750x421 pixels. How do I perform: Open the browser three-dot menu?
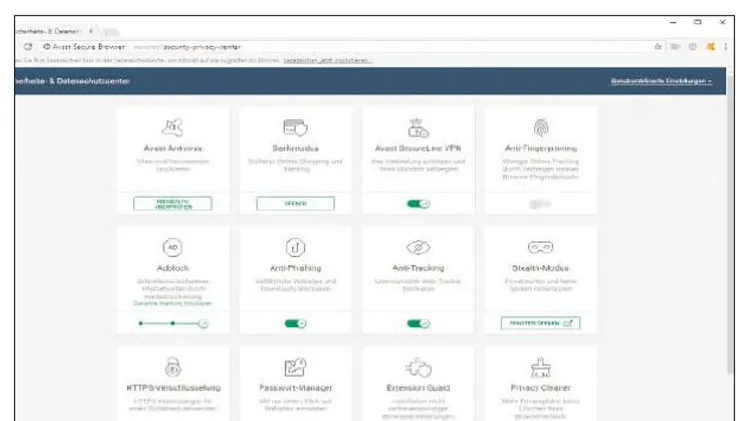coord(726,47)
